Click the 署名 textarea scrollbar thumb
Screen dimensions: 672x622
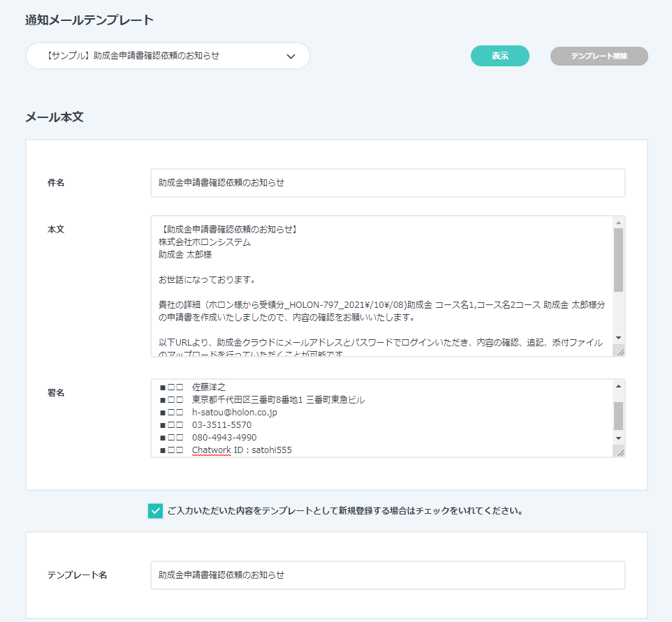click(618, 415)
